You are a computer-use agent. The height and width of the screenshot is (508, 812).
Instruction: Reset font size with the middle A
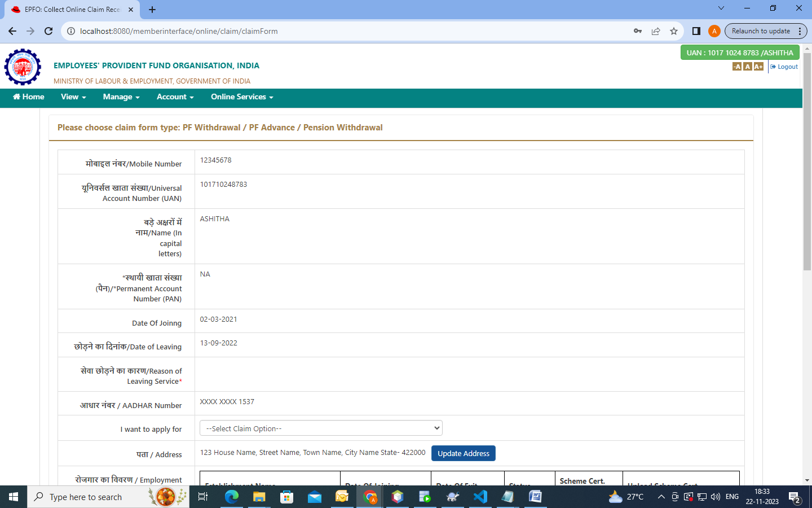click(x=748, y=67)
